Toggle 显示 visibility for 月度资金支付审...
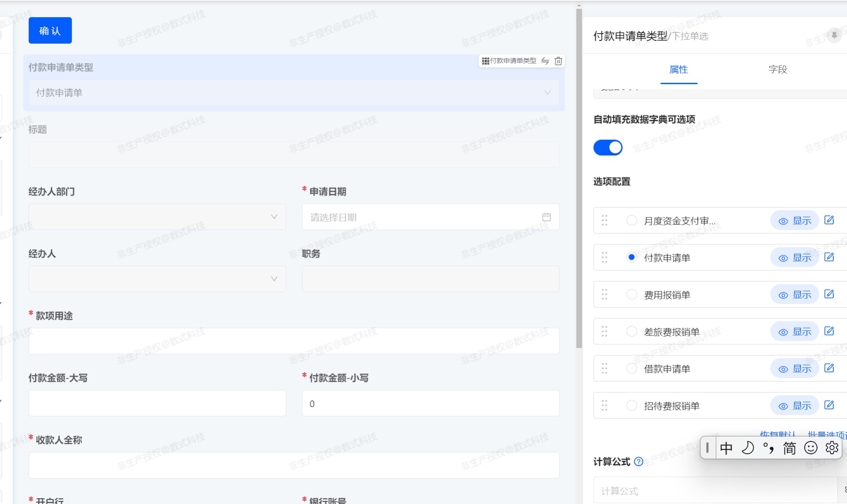847x504 pixels. [795, 220]
